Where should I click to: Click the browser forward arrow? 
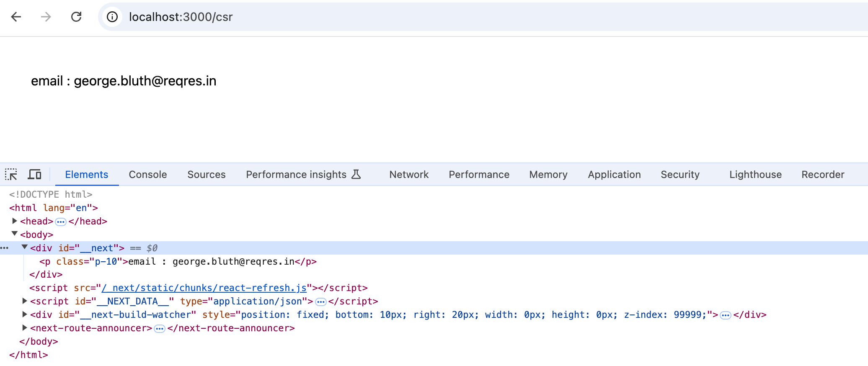(46, 17)
